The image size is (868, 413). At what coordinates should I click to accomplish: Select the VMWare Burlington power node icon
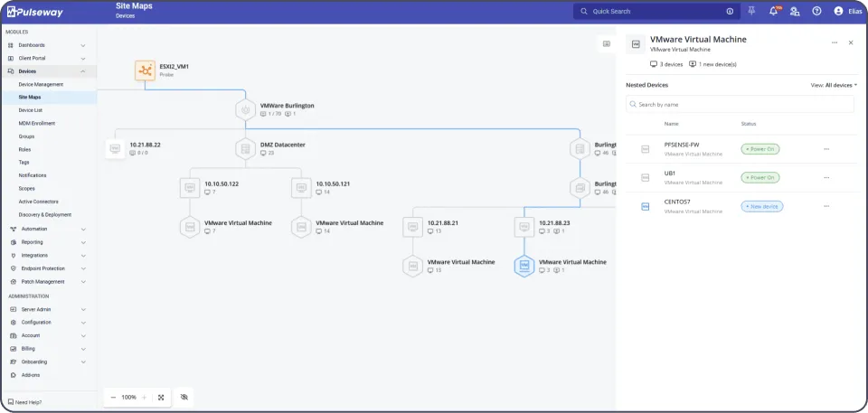click(x=245, y=109)
